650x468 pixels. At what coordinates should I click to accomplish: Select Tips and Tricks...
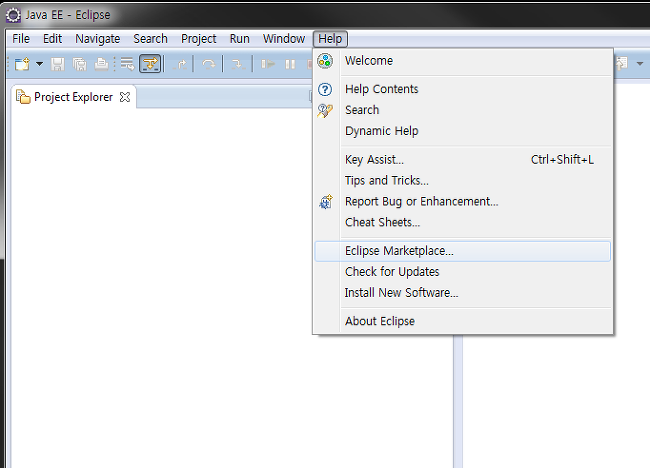coord(463,181)
